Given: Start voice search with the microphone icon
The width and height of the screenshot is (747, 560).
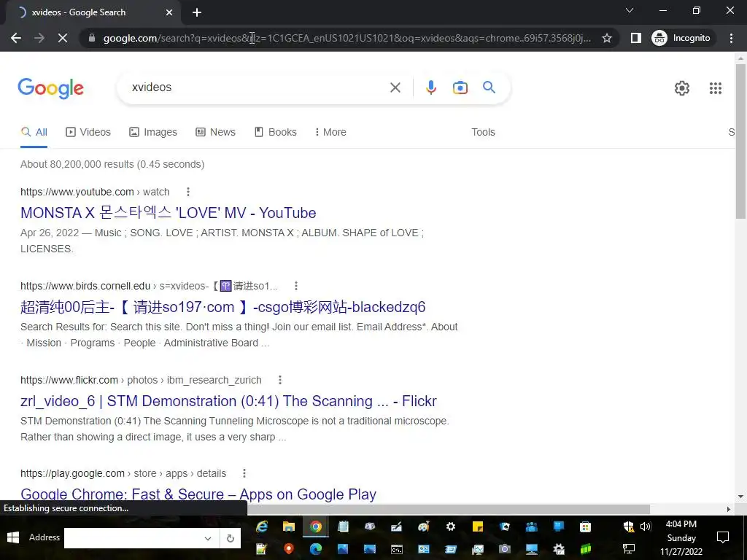Looking at the screenshot, I should (x=430, y=87).
